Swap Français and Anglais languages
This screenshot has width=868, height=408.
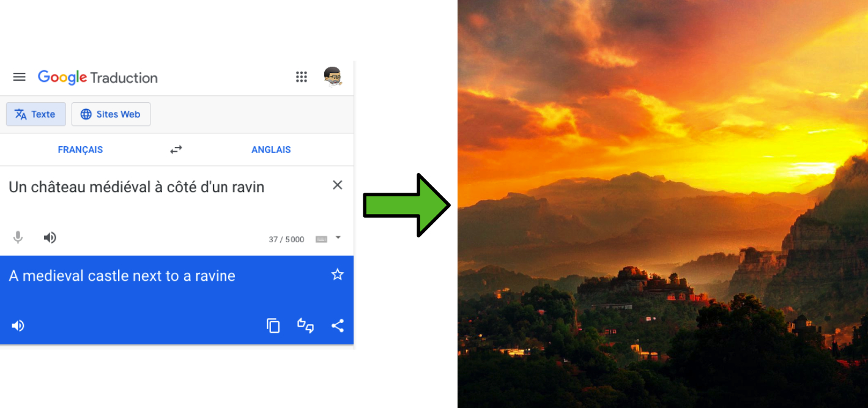click(176, 150)
